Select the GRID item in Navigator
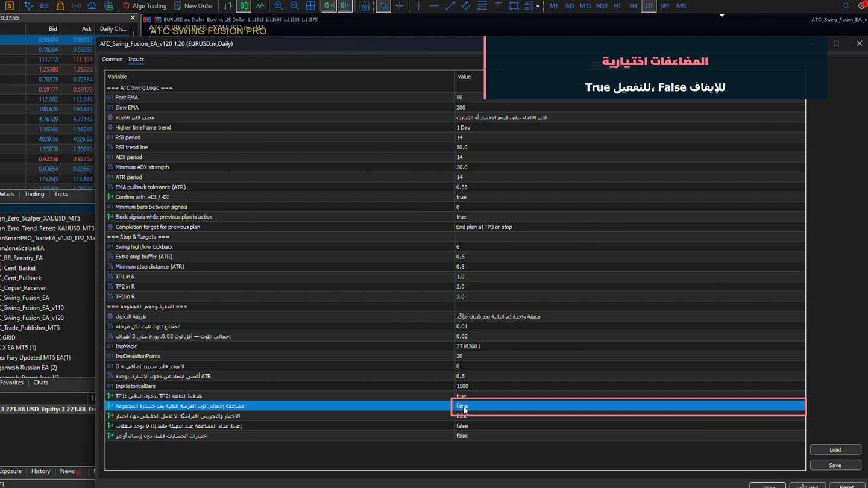 pyautogui.click(x=8, y=337)
